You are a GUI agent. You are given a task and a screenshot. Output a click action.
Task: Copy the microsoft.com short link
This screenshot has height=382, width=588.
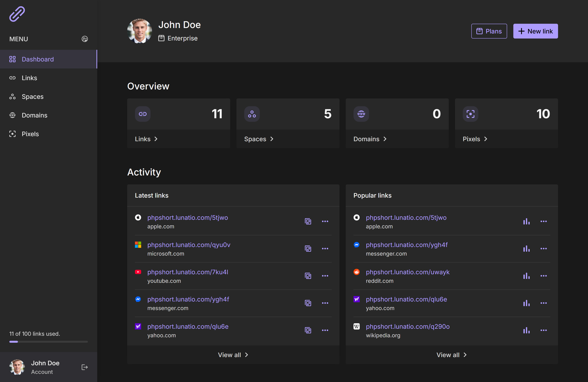pyautogui.click(x=308, y=249)
